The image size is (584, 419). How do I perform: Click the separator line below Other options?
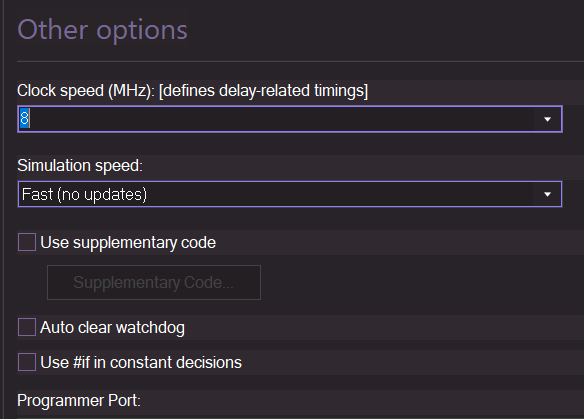(x=300, y=61)
